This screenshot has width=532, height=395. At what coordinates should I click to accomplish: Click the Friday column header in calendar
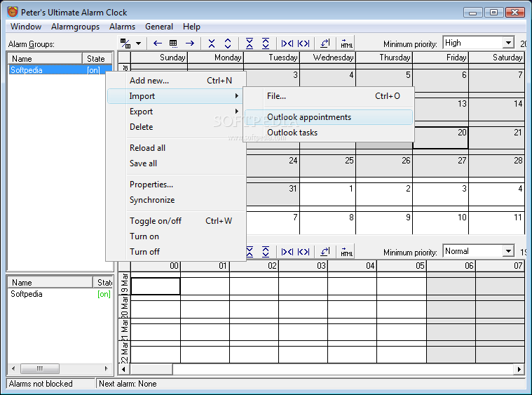click(440, 58)
